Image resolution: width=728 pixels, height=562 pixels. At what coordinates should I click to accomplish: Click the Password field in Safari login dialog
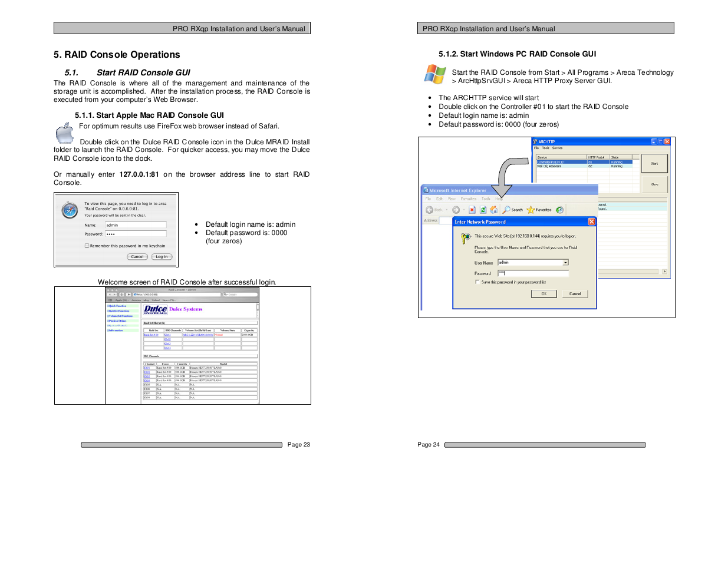pos(136,234)
